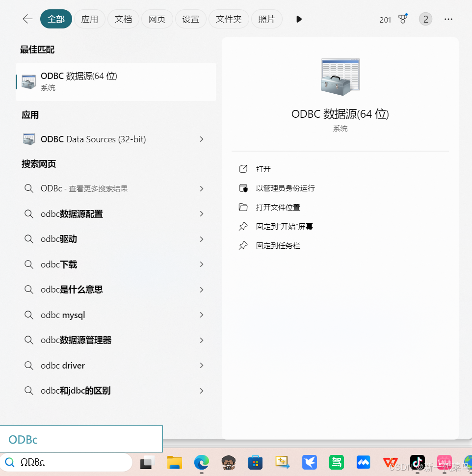This screenshot has height=476, width=472.
Task: Expand the odbc下载 suggestion chevron
Action: click(x=201, y=264)
